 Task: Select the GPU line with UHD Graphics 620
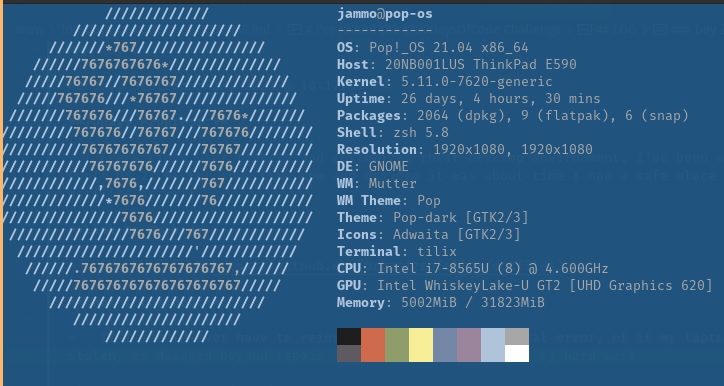[x=525, y=286]
